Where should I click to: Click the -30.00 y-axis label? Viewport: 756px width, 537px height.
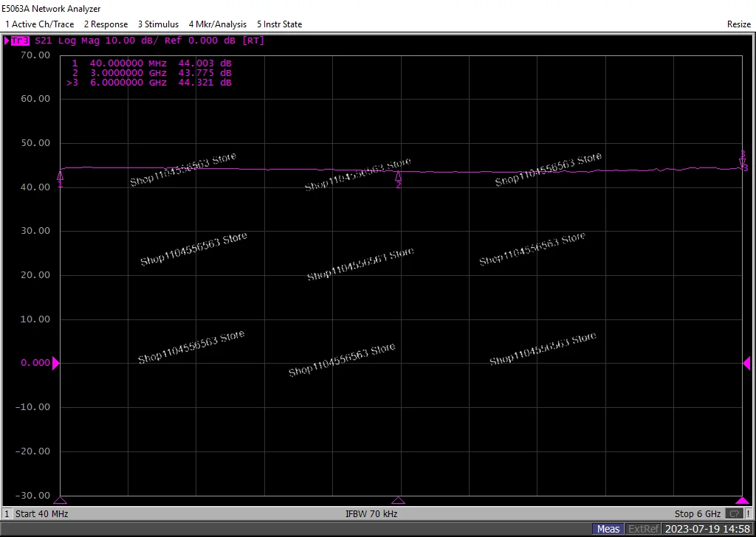32,496
